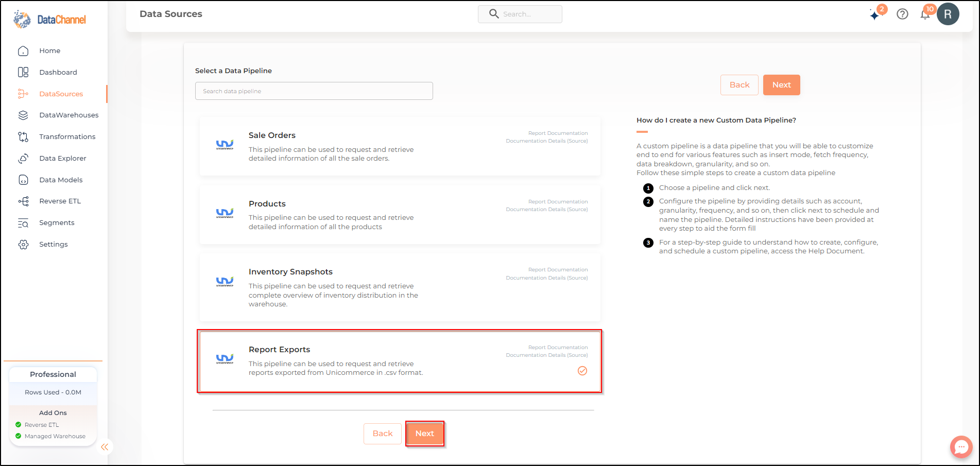This screenshot has width=980, height=466.
Task: Collapse the sidebar with double chevron
Action: (105, 447)
